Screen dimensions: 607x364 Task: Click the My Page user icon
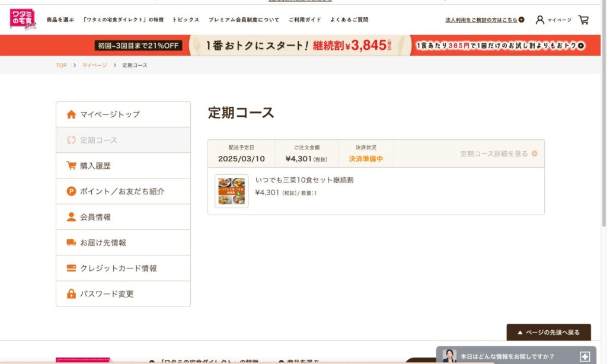tap(539, 20)
